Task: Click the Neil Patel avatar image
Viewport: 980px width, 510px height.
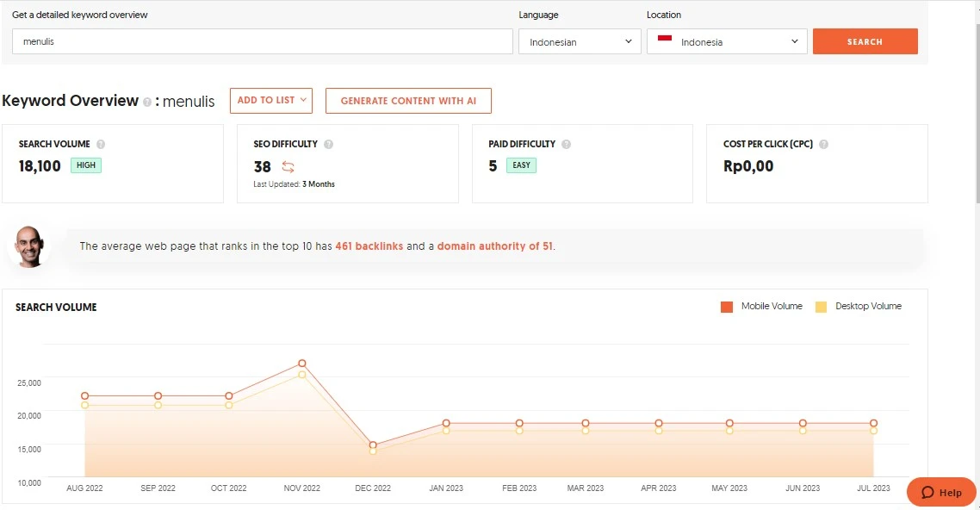Action: point(29,247)
